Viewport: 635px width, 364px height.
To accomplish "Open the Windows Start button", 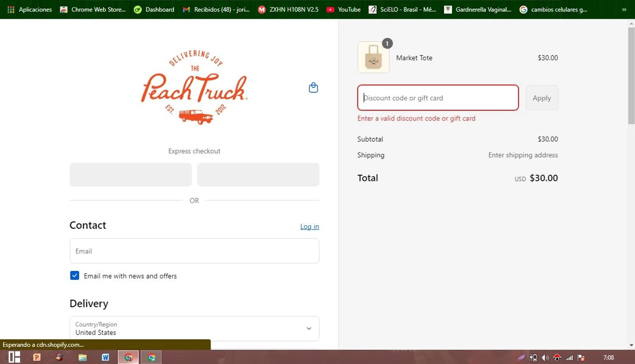I will point(14,357).
